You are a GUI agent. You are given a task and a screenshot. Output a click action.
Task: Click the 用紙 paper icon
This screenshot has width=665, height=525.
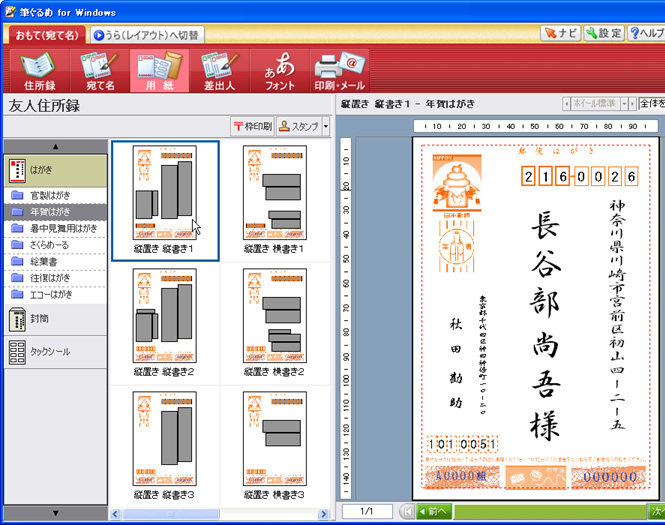157,70
